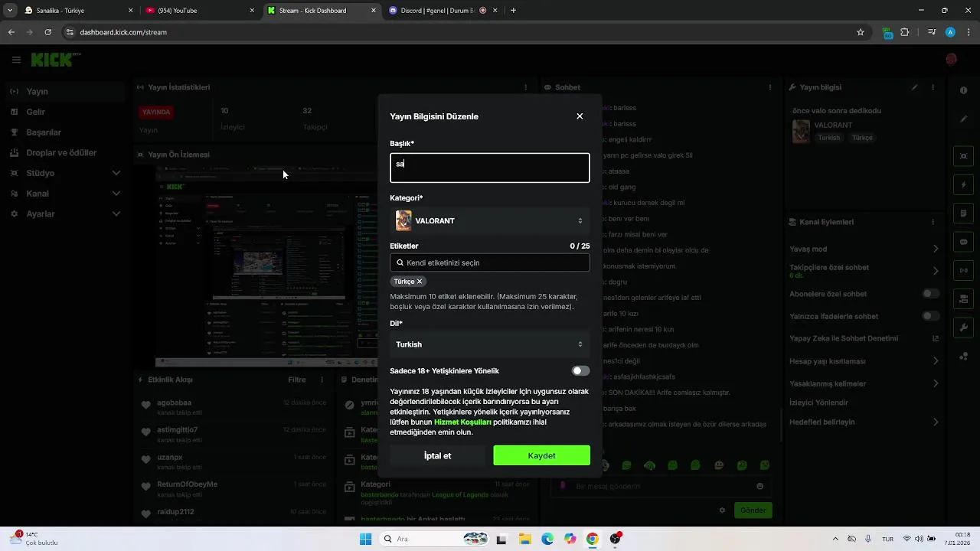Open the Dil Turkish language dropdown
Screen dimensions: 980x551
(490, 344)
